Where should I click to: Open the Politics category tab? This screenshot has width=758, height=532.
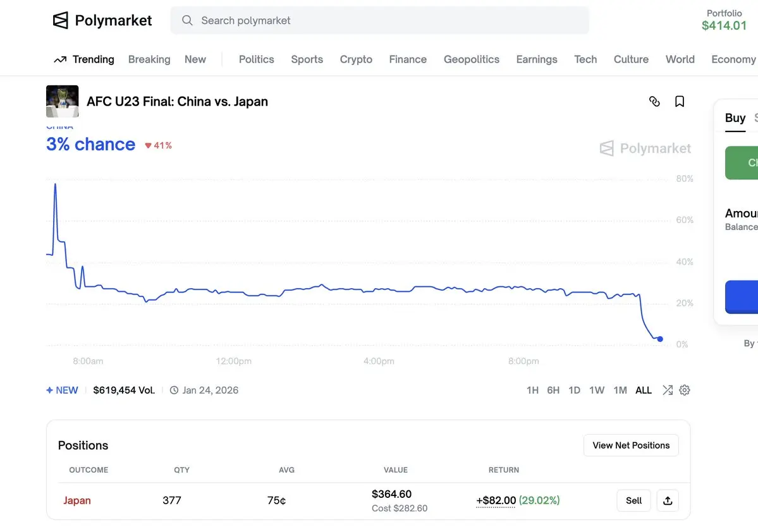(x=256, y=59)
